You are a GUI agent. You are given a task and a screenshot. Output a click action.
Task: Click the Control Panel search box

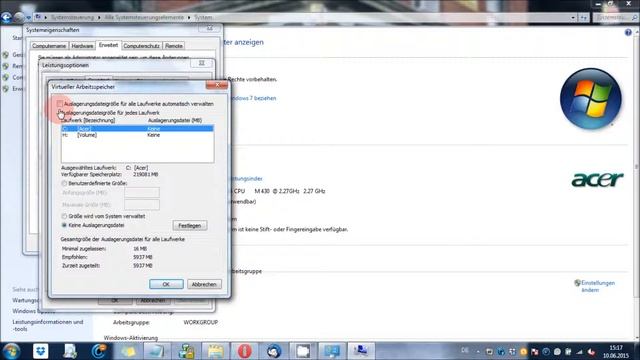click(x=616, y=18)
